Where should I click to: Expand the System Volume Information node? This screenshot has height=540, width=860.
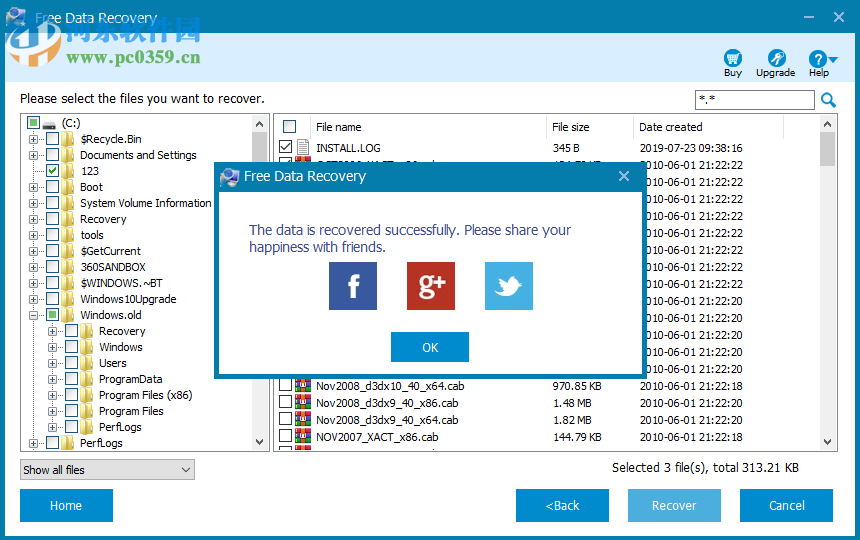(33, 203)
